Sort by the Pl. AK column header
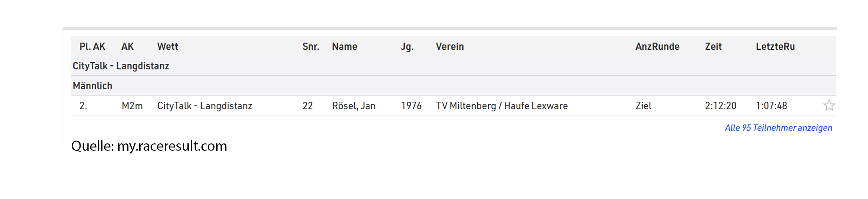 pos(92,47)
